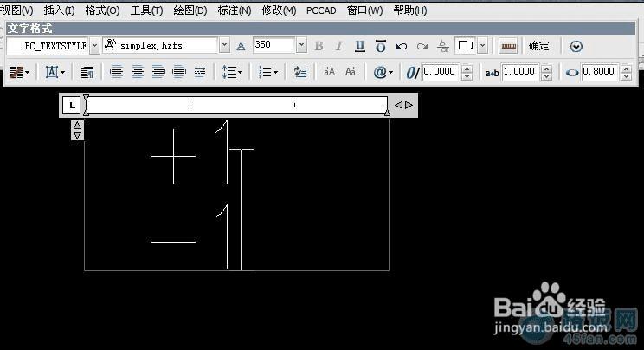Open the PCCAD menu

(321, 10)
